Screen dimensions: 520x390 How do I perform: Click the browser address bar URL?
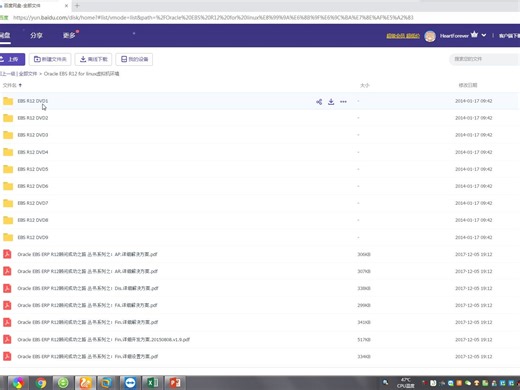click(x=213, y=18)
